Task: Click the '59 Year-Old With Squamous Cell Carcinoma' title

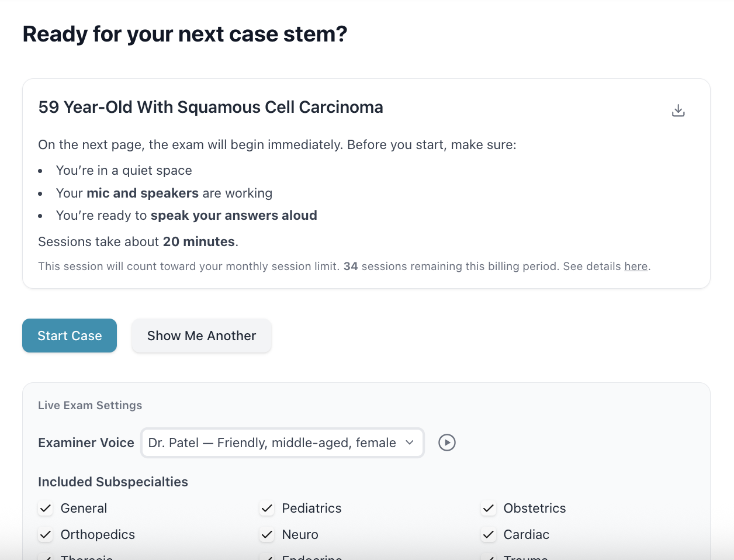Action: (210, 108)
